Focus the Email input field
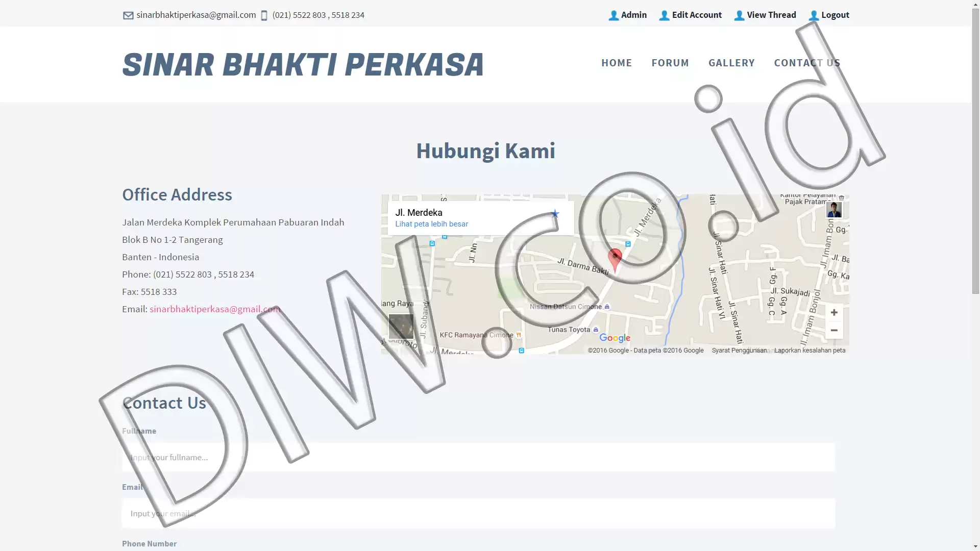The image size is (980, 551). click(478, 513)
